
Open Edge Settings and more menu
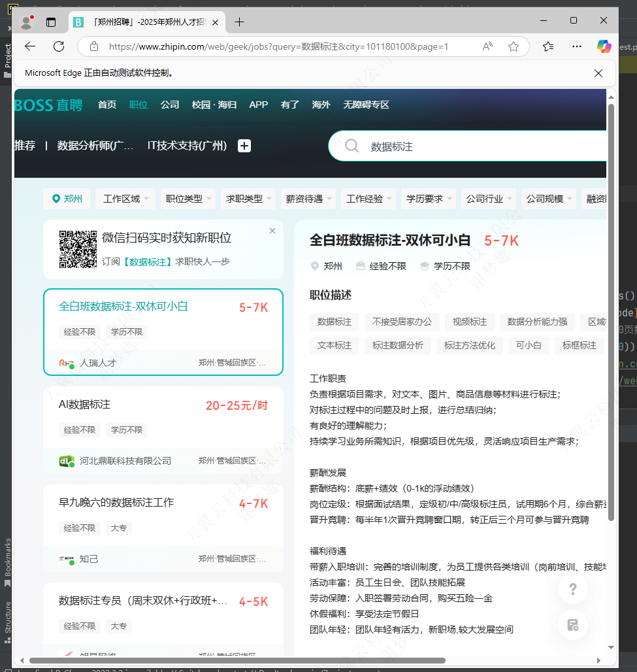coord(577,46)
